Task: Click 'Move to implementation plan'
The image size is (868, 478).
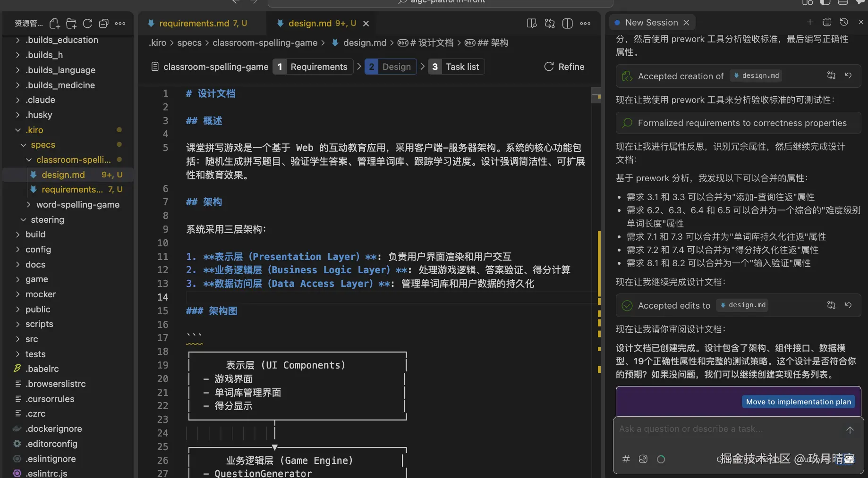Action: coord(798,402)
